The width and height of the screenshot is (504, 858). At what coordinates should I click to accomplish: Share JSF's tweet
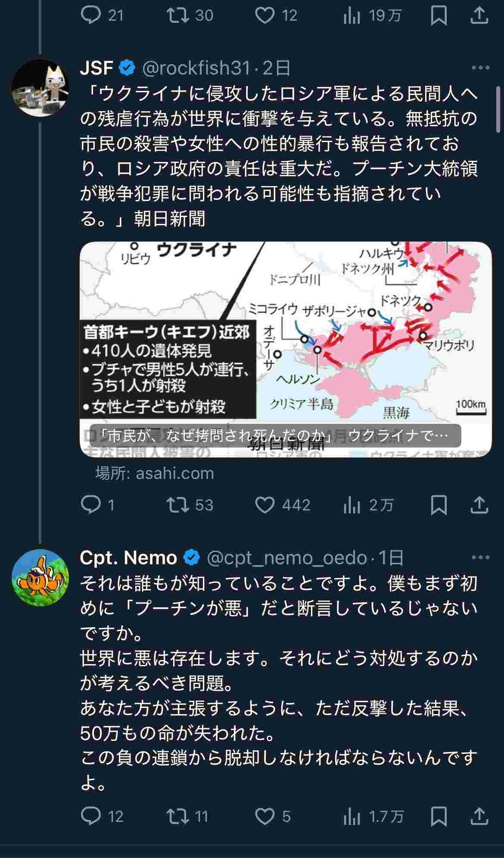pyautogui.click(x=479, y=505)
